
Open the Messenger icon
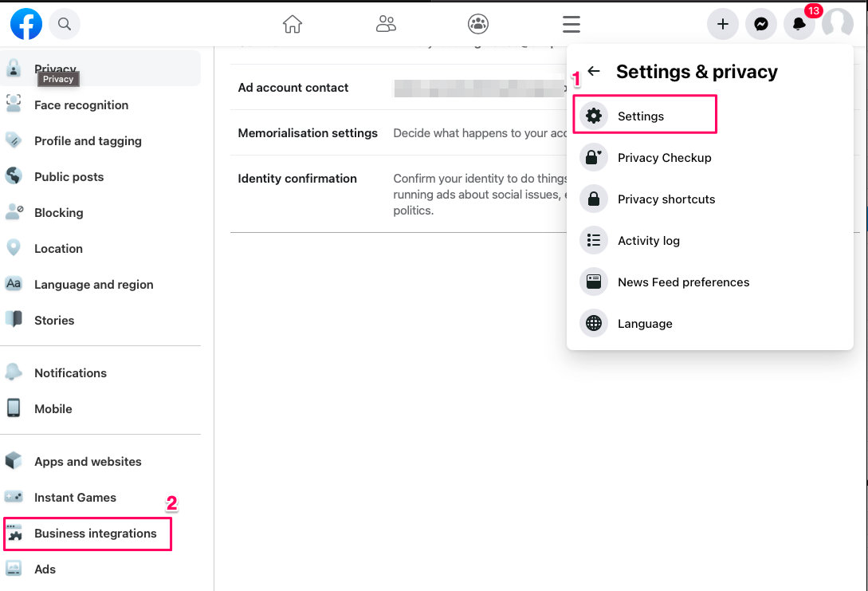tap(761, 24)
